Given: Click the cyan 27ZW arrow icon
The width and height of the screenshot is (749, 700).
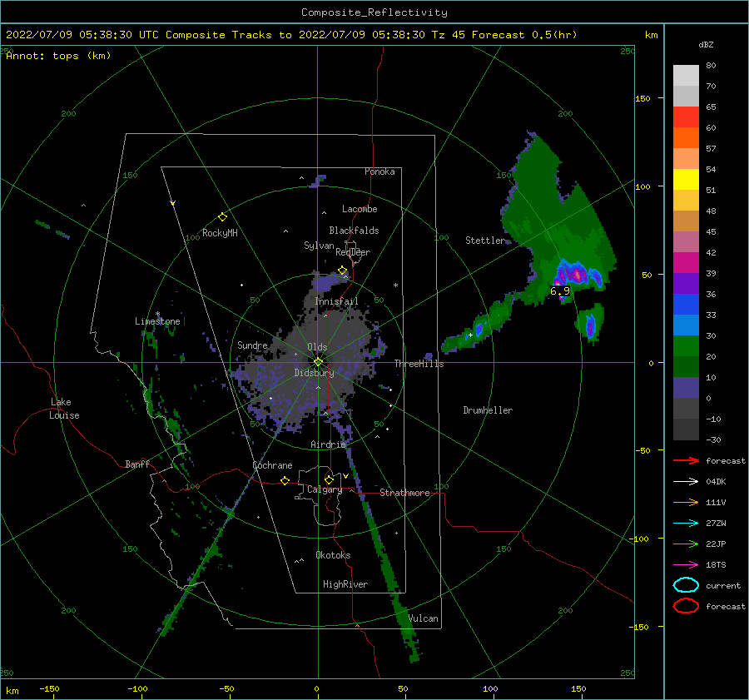Looking at the screenshot, I should click(x=686, y=524).
